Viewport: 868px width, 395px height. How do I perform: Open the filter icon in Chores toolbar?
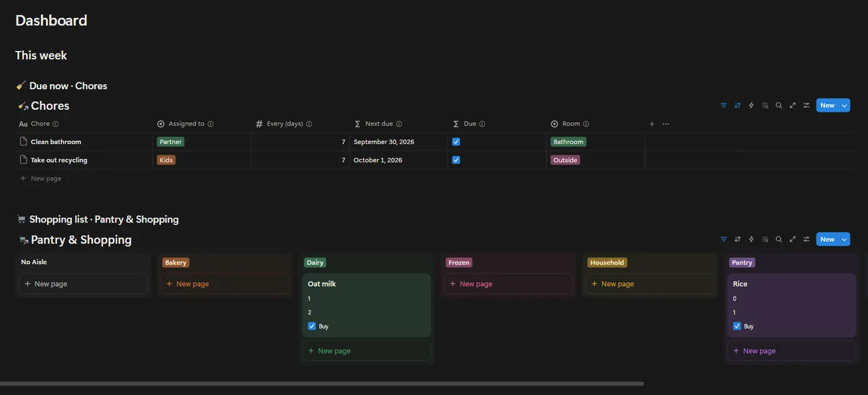point(724,105)
